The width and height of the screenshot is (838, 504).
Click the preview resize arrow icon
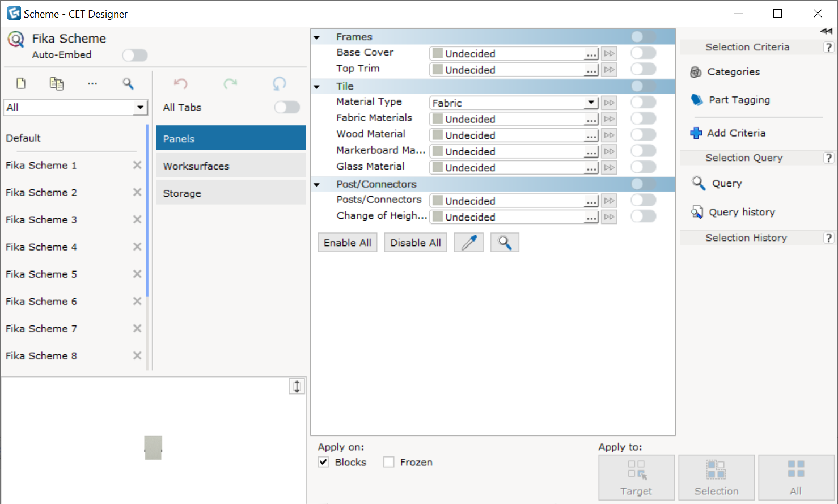tap(297, 387)
